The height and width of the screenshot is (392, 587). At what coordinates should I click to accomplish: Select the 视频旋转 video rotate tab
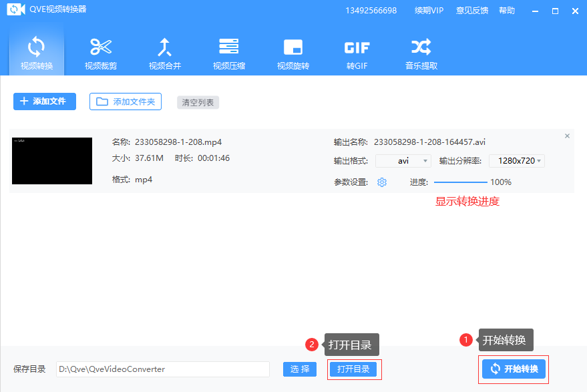292,53
